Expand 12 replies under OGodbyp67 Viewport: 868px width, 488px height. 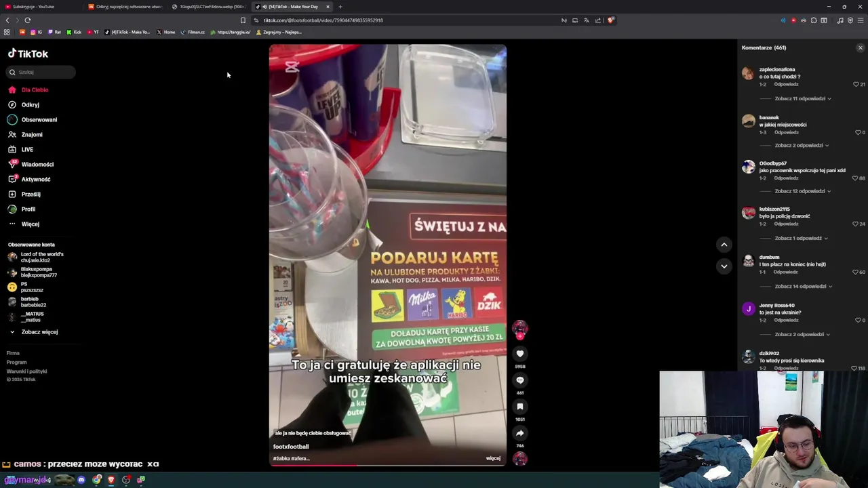803,191
